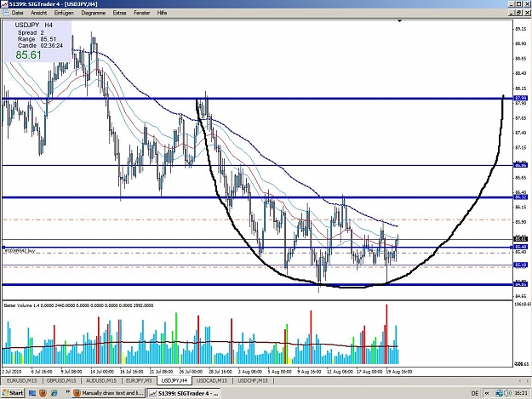The width and height of the screenshot is (532, 399).
Task: Switch to GBPUSD,M15 chart tab
Action: pyautogui.click(x=61, y=380)
